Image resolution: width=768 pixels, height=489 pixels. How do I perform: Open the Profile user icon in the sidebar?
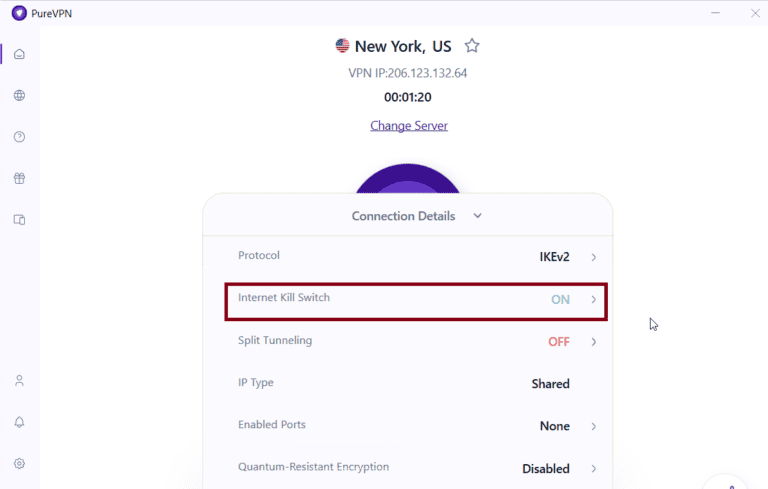click(x=19, y=381)
